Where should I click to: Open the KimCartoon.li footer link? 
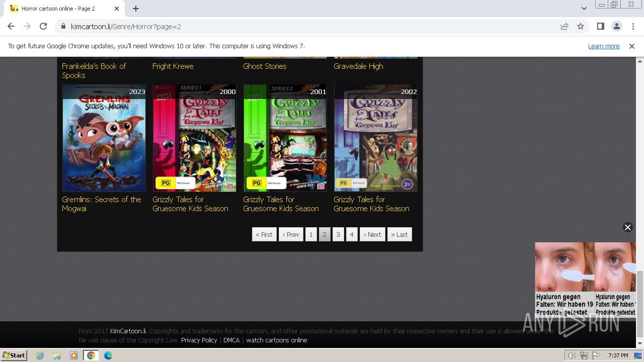pyautogui.click(x=128, y=331)
